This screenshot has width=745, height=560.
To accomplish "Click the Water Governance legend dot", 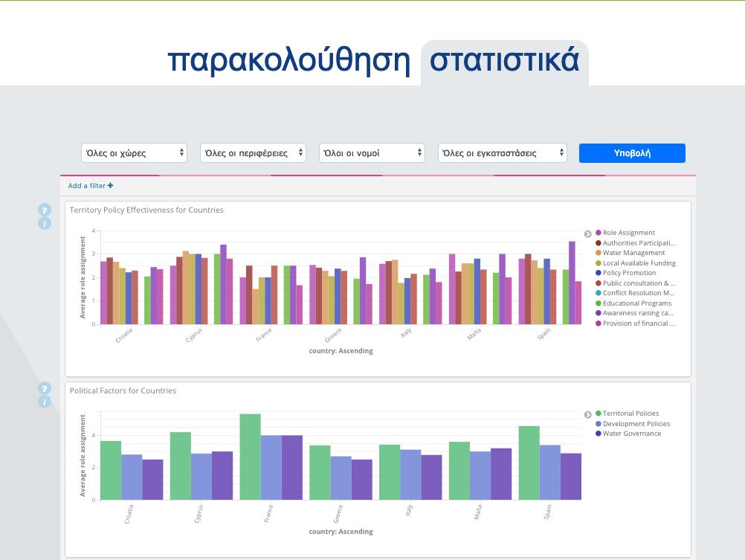I will pos(599,434).
